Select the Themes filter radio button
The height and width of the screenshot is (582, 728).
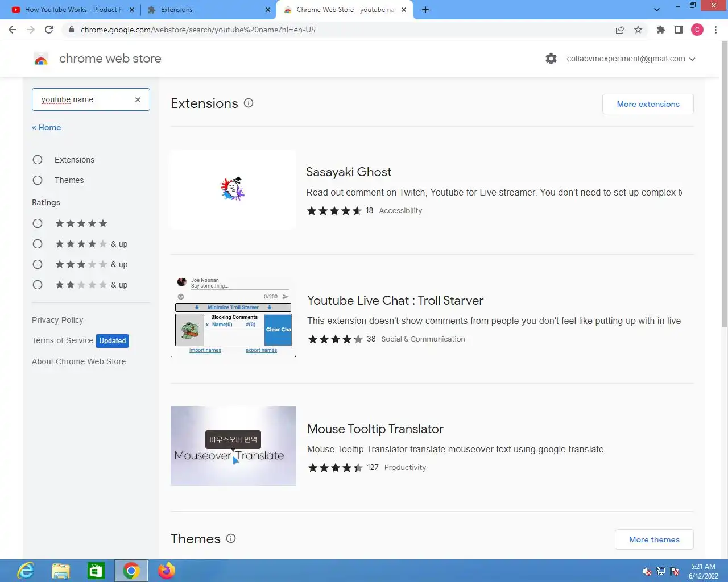(38, 180)
